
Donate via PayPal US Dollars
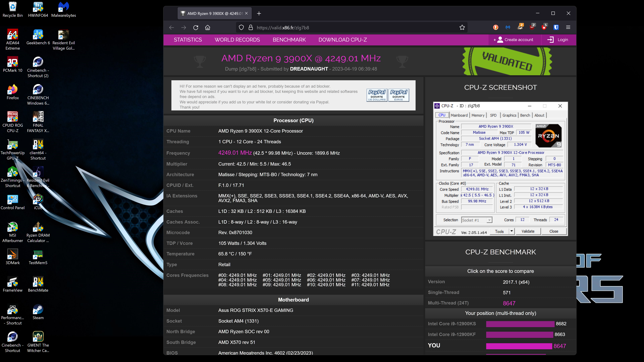[377, 95]
